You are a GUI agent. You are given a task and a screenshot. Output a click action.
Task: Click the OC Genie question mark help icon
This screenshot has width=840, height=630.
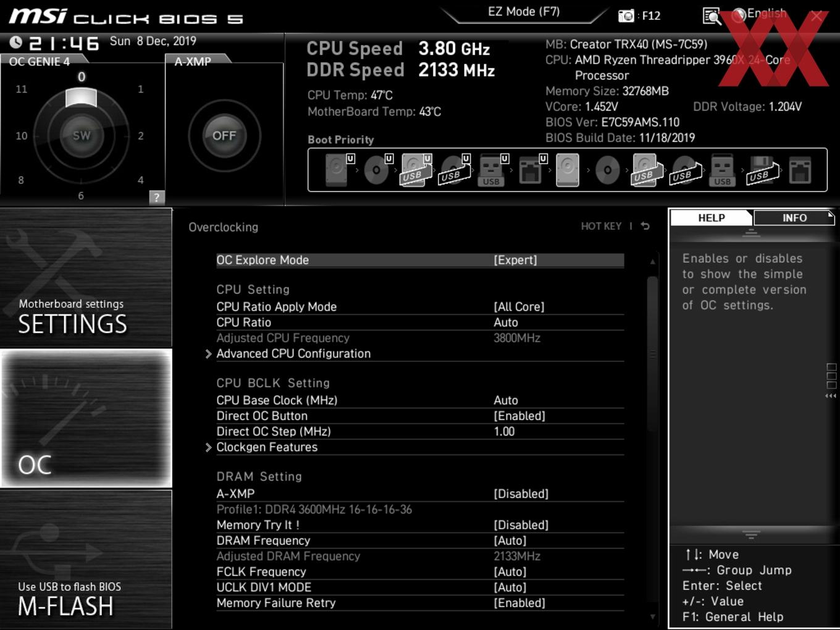(157, 198)
